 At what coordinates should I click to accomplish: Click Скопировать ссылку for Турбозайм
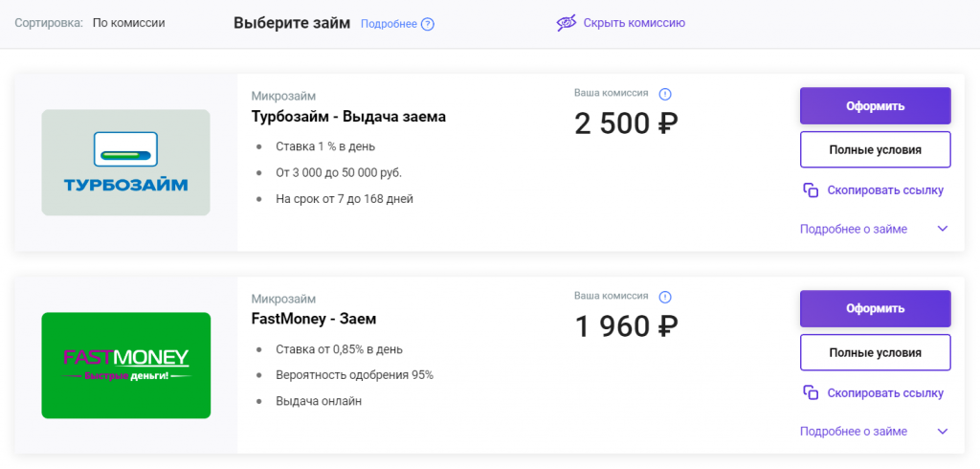[885, 190]
